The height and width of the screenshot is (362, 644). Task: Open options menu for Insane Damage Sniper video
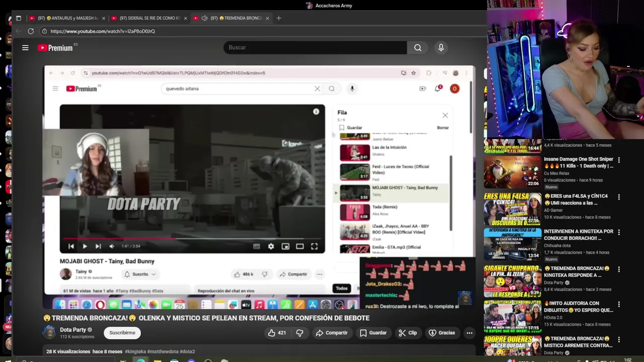pyautogui.click(x=619, y=160)
